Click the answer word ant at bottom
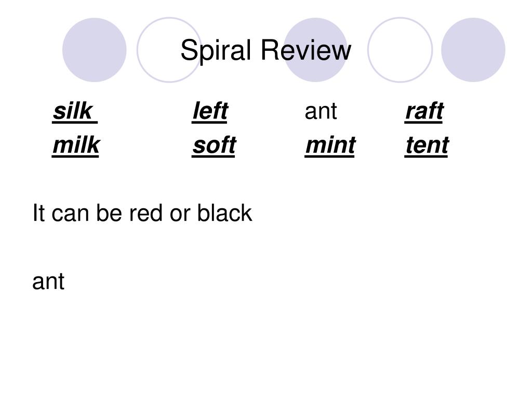The image size is (532, 399). (48, 282)
